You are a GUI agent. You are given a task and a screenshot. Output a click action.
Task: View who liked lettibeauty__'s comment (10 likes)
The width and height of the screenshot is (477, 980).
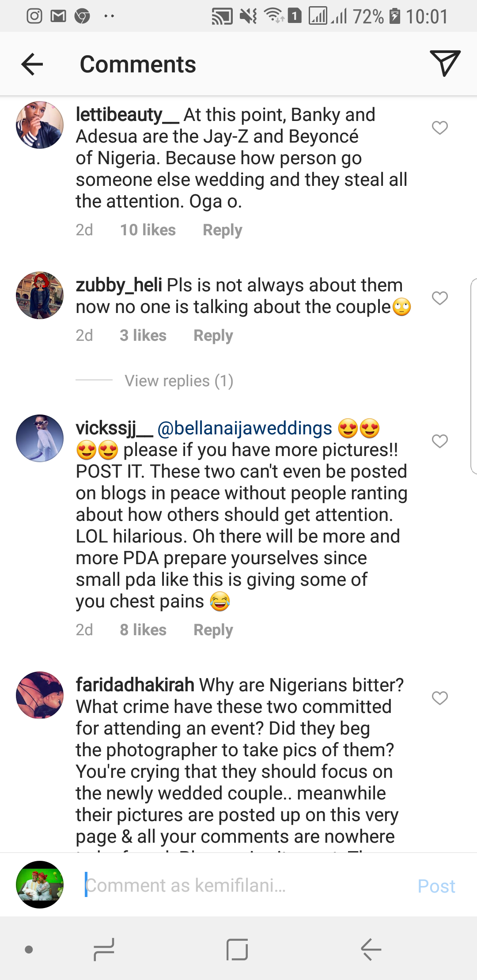pyautogui.click(x=148, y=230)
